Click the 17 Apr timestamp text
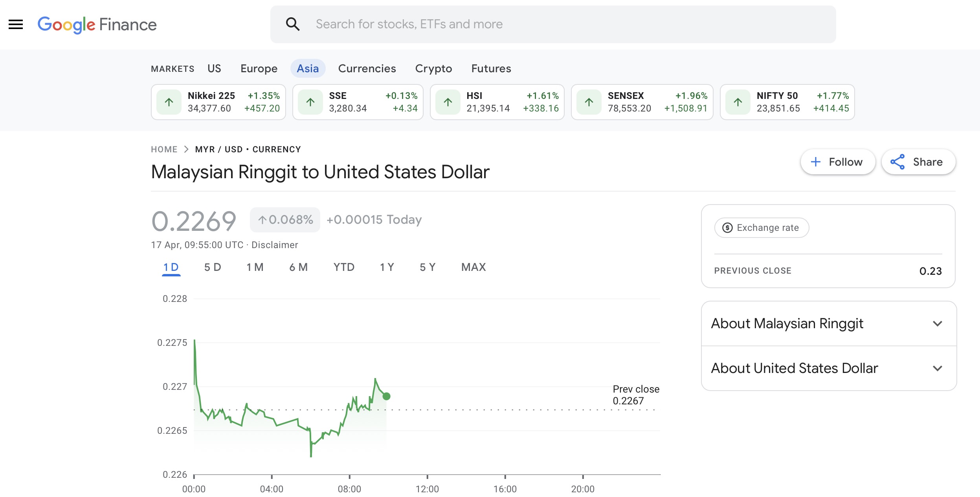This screenshot has width=980, height=497. pyautogui.click(x=197, y=245)
